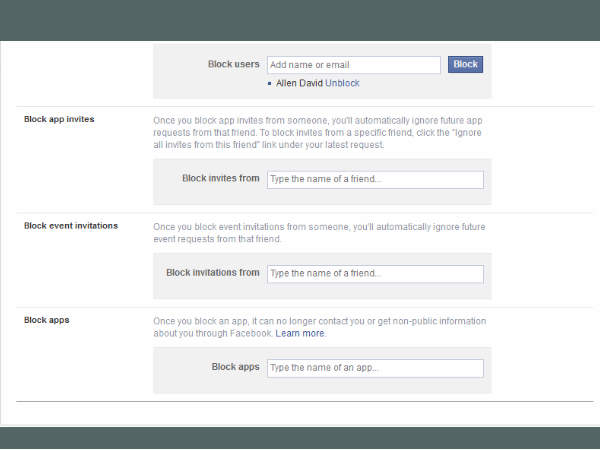Focus the Block invitations from friend field
The image size is (600, 450).
pos(374,274)
